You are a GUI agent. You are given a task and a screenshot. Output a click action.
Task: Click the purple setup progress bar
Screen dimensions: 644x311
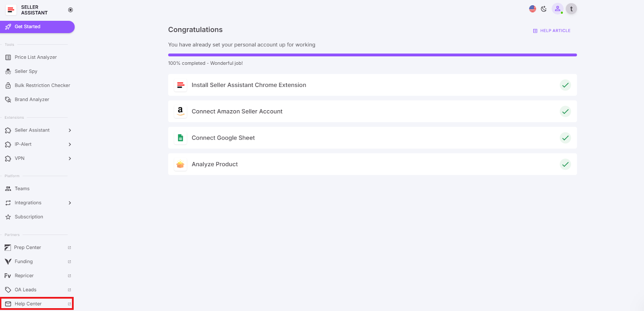372,55
